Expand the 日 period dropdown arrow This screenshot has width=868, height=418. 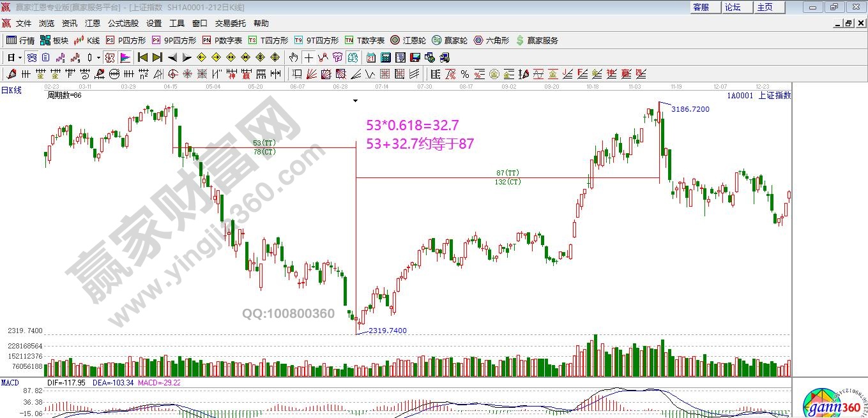tap(20, 57)
